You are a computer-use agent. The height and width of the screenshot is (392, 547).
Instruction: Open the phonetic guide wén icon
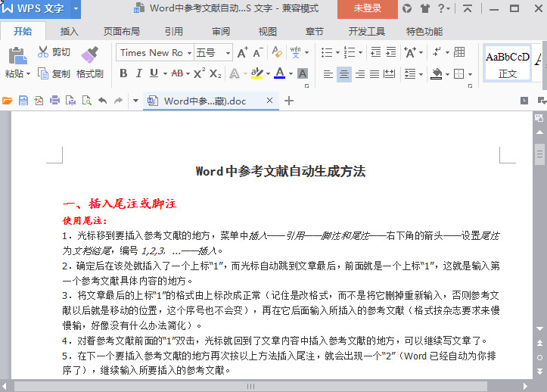tap(296, 52)
